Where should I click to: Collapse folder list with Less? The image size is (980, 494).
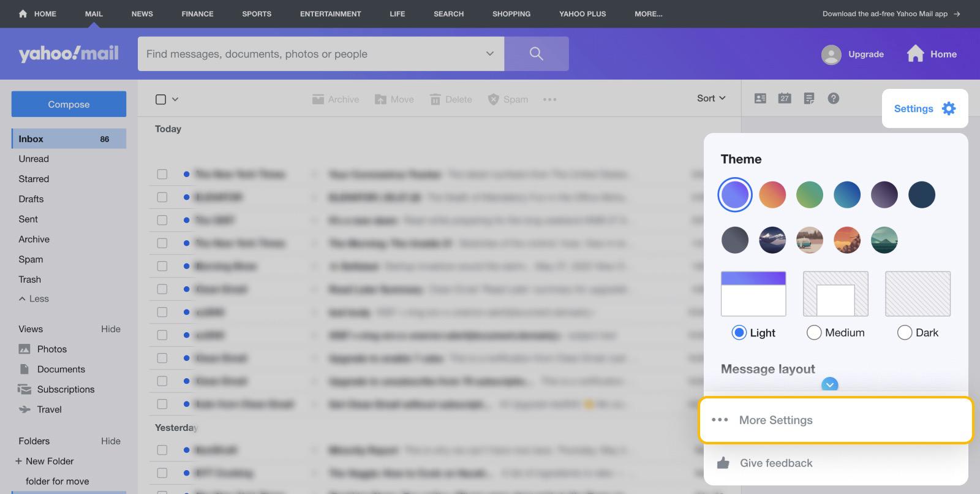point(34,299)
